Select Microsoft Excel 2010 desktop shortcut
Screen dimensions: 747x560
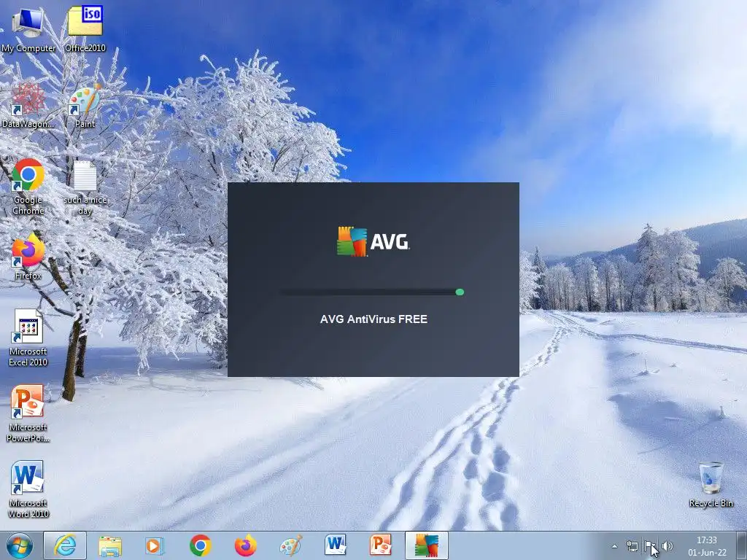(28, 338)
